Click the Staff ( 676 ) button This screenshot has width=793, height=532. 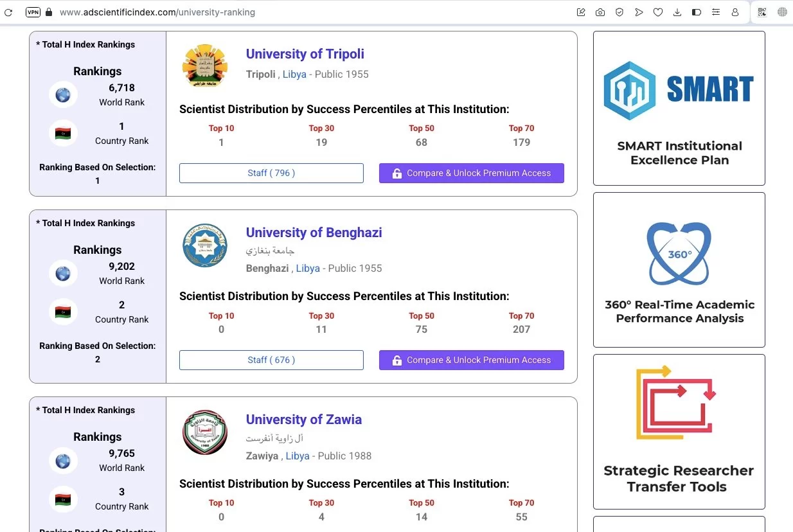pos(271,360)
